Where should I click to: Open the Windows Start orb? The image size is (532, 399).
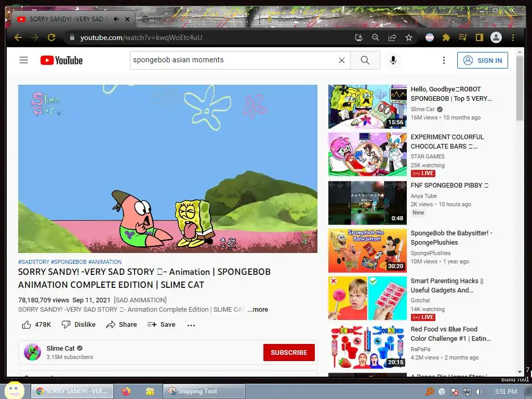(x=14, y=390)
